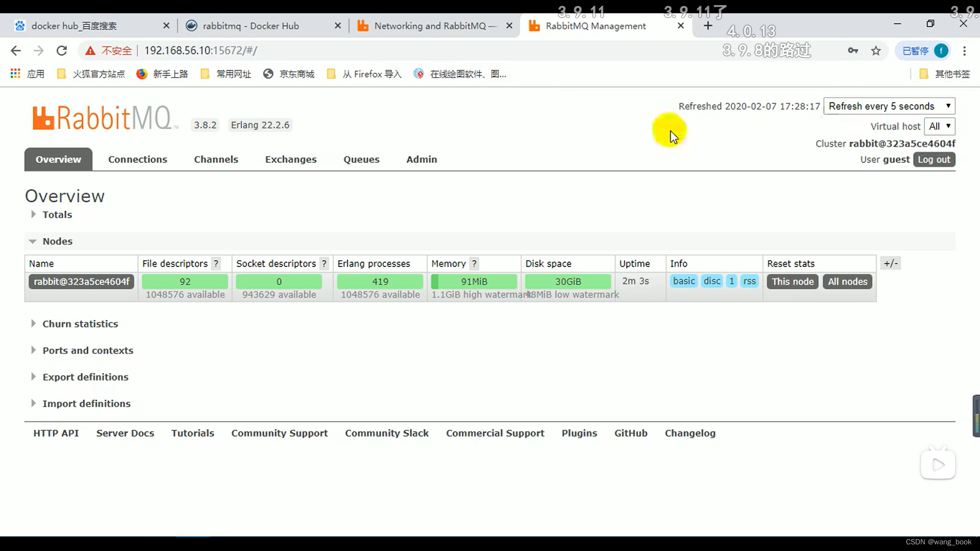Open the Admin tab
This screenshot has height=551, width=980.
(422, 159)
